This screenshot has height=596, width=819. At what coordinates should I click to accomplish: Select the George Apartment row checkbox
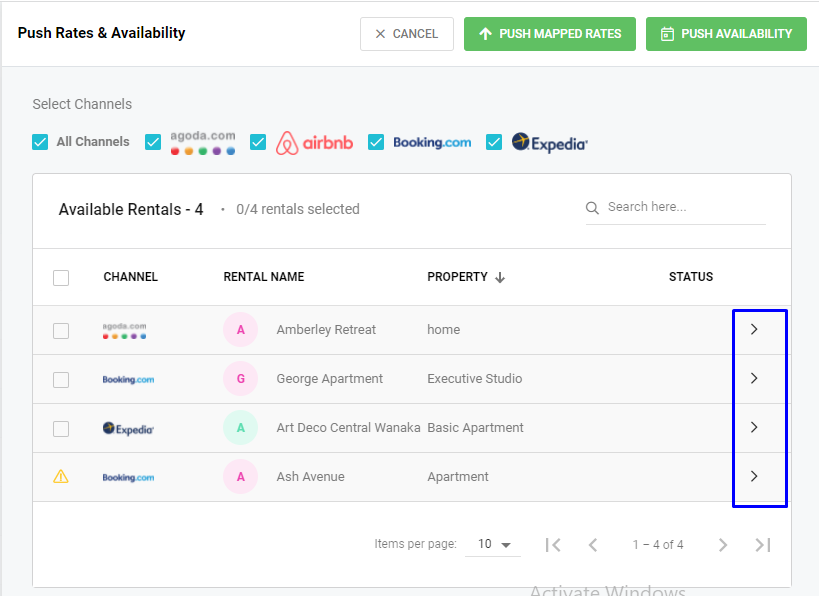pyautogui.click(x=61, y=379)
